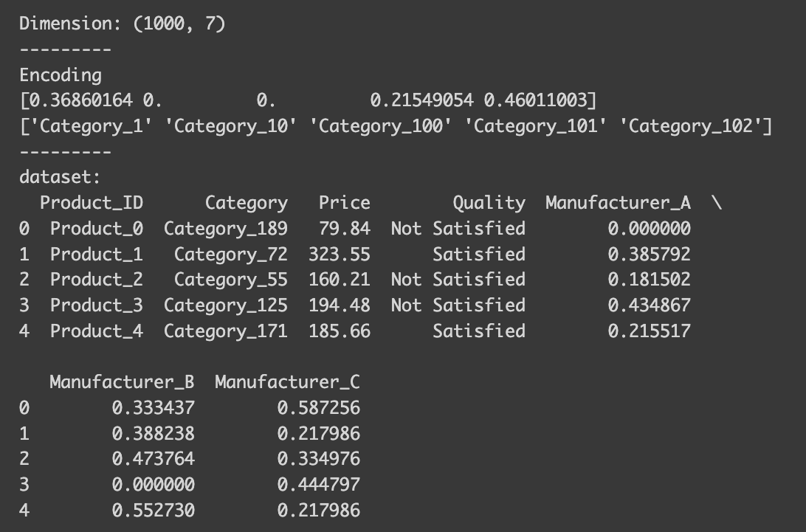Click the Quality cell for Product_4
The width and height of the screenshot is (806, 532).
[x=479, y=331]
